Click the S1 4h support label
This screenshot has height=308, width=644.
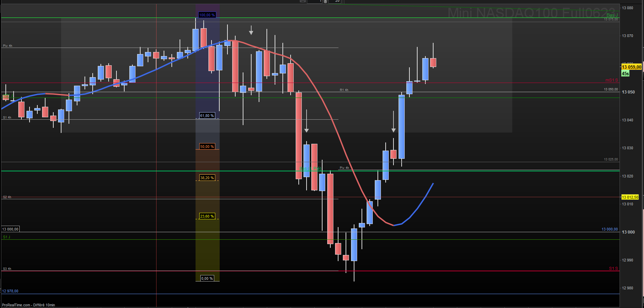click(7, 118)
